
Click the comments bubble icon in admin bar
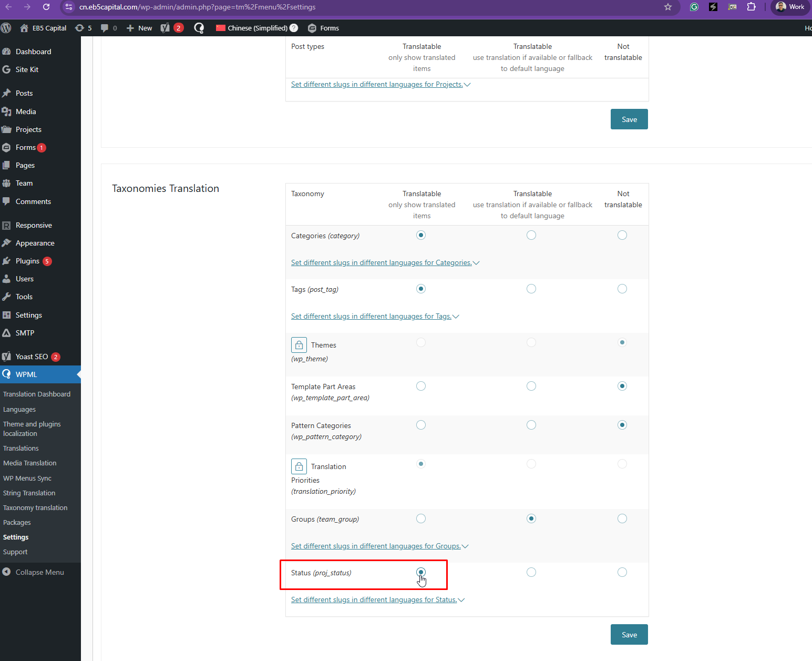[109, 28]
